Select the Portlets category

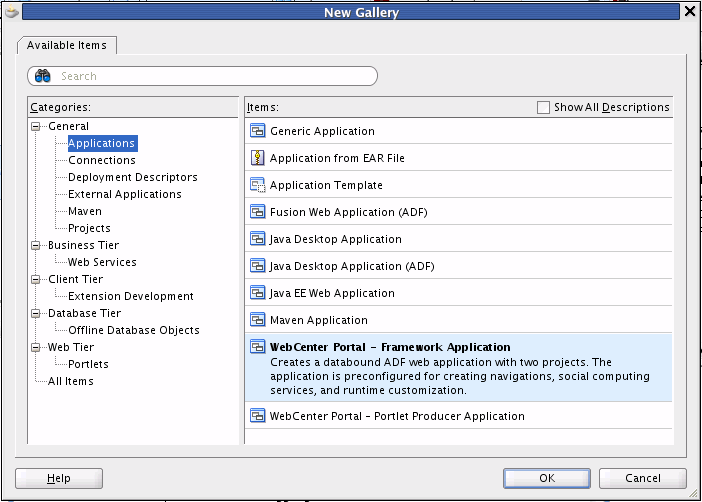tap(88, 365)
